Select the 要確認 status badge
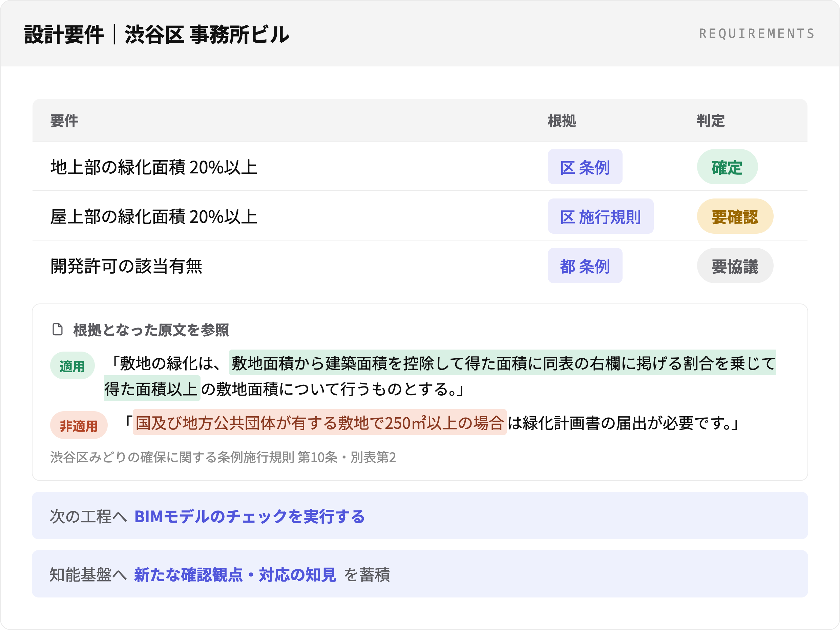Viewport: 840px width, 630px height. [x=735, y=216]
